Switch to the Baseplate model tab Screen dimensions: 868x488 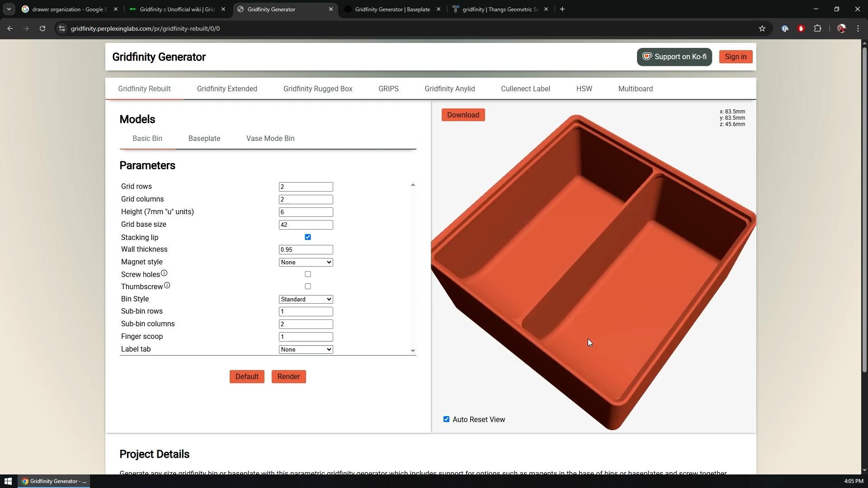[x=204, y=139]
